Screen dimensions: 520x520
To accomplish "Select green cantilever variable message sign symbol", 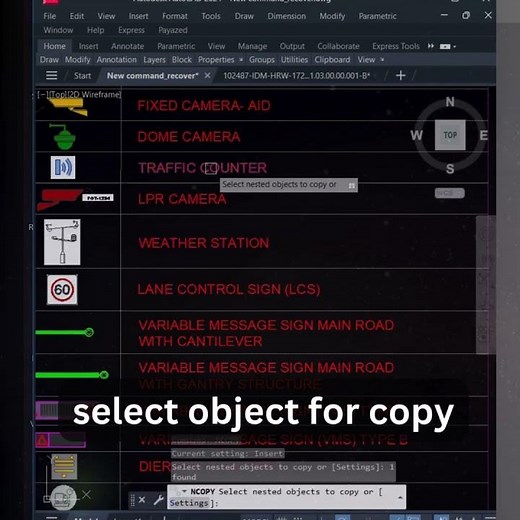I will [65, 332].
